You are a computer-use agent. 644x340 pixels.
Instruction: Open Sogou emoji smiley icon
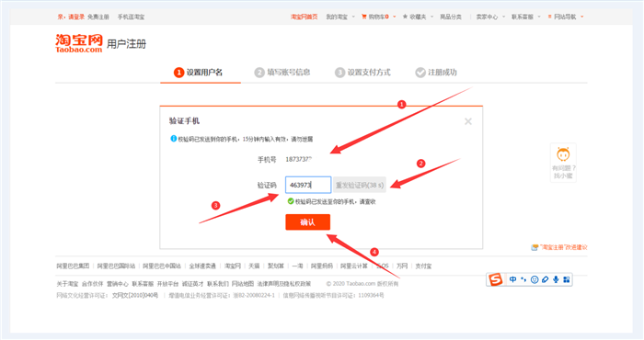[535, 279]
